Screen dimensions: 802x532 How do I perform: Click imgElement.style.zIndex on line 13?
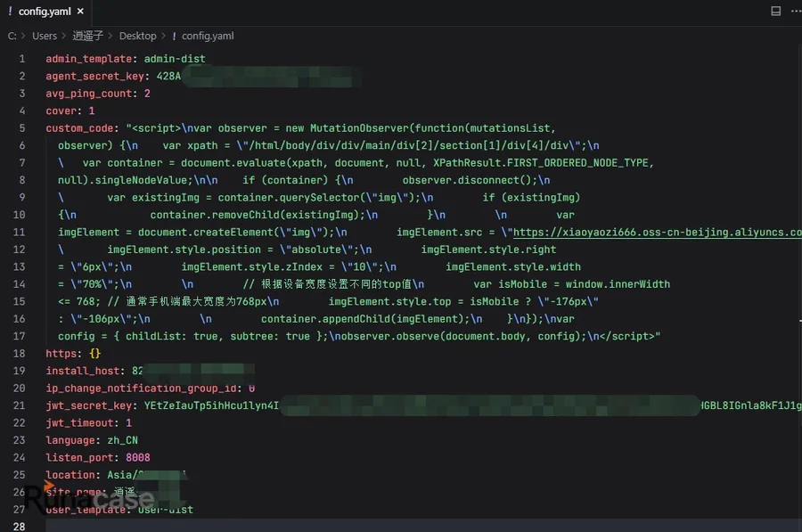pyautogui.click(x=251, y=267)
